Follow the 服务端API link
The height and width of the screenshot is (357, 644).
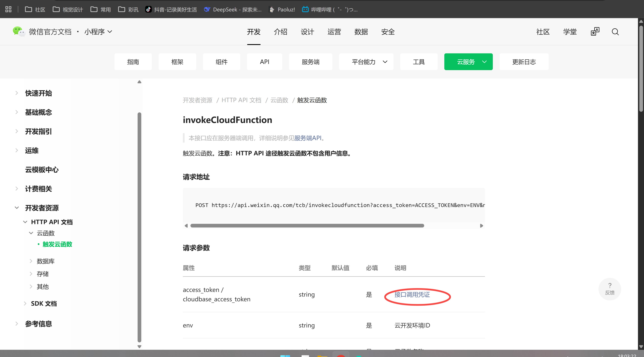(x=308, y=138)
